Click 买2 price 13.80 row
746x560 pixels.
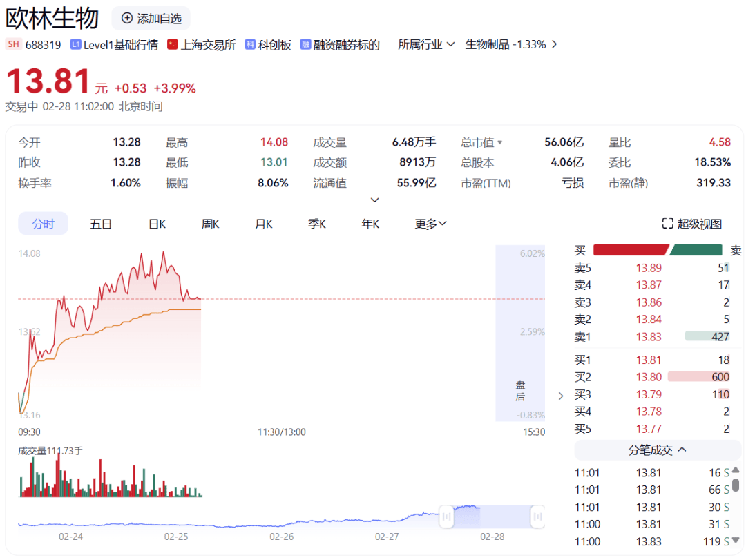652,377
